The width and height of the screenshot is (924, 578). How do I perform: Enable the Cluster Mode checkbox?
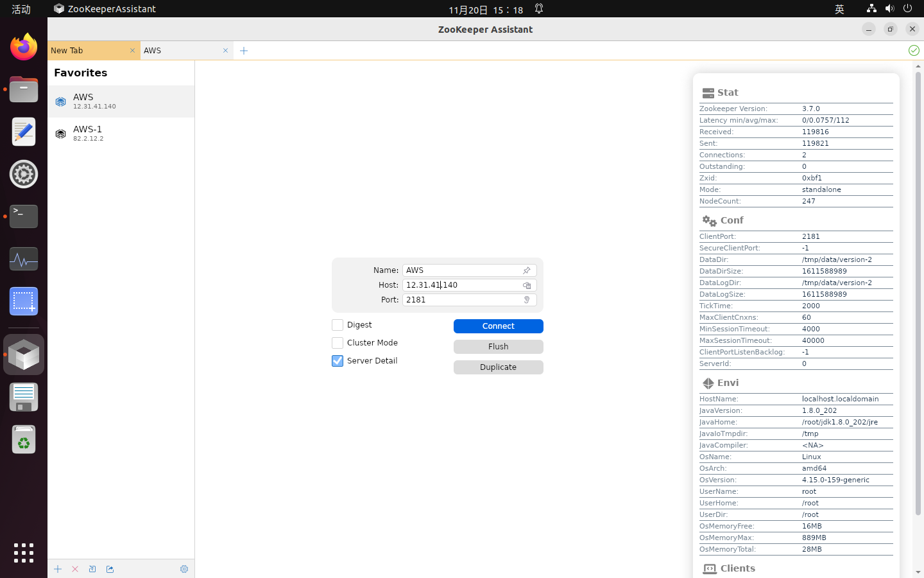338,343
